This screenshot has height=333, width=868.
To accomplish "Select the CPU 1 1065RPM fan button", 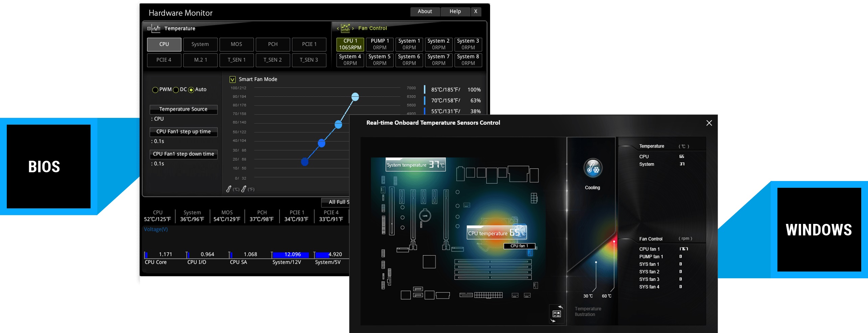I will (350, 44).
